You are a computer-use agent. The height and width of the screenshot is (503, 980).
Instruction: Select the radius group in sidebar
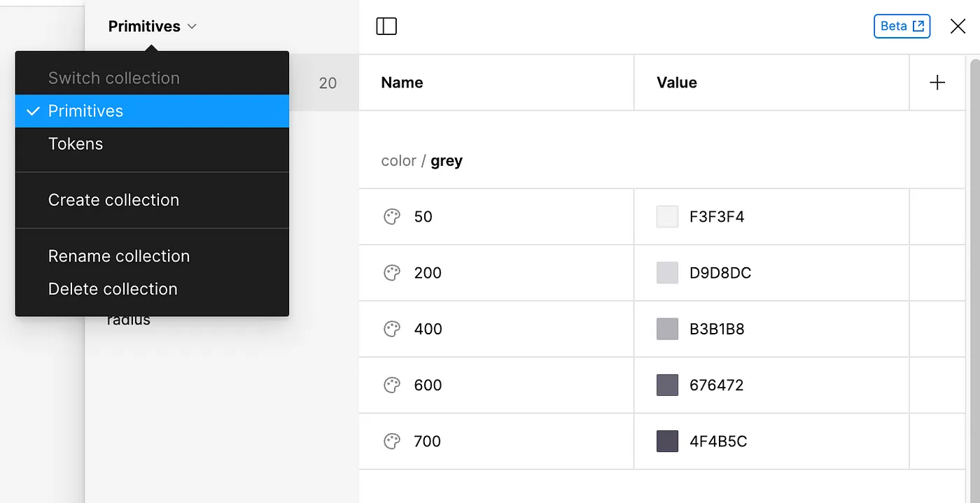129,321
